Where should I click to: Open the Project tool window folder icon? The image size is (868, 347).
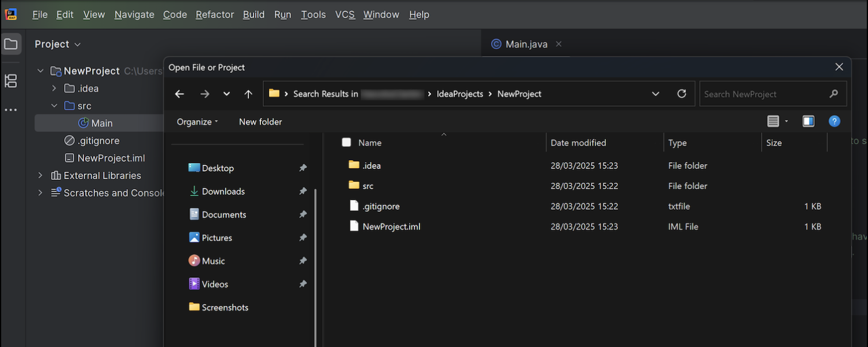point(11,44)
